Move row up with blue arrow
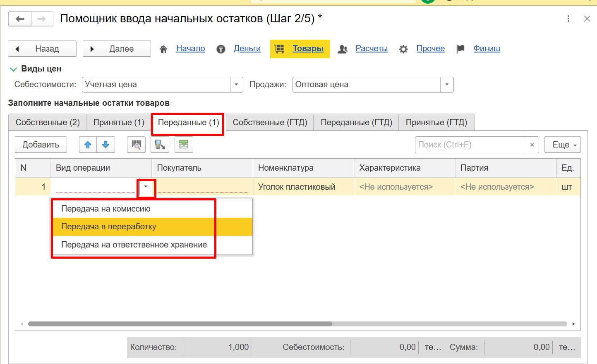The image size is (597, 364). point(88,145)
